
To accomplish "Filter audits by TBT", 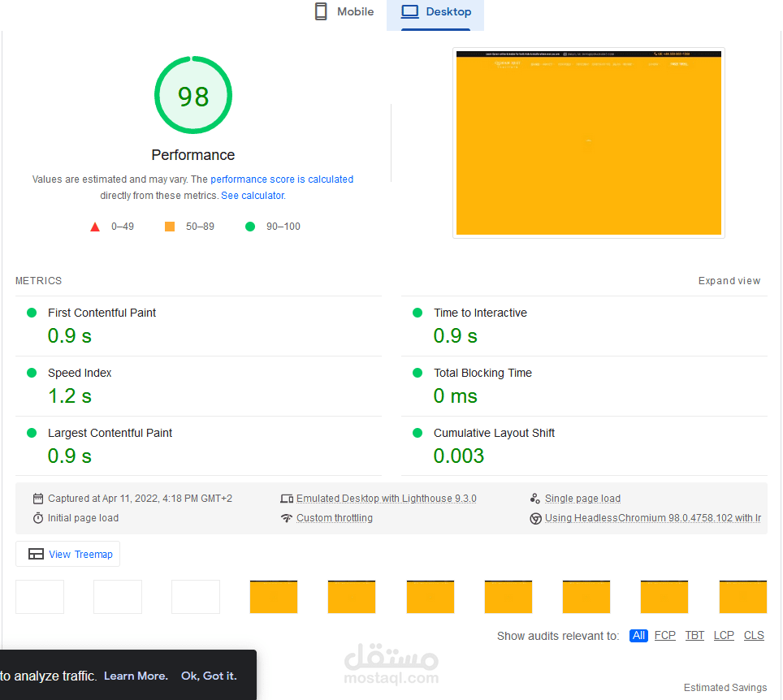I will [x=694, y=636].
